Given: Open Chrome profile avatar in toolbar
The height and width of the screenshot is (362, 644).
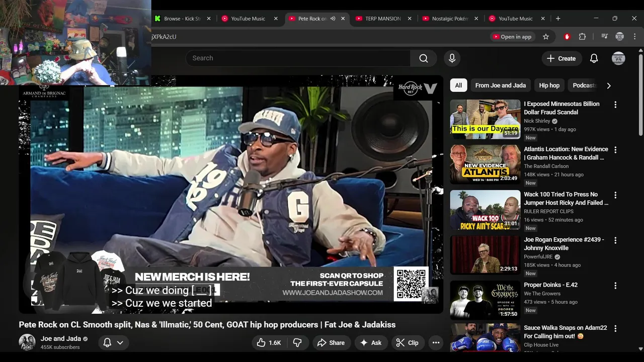Looking at the screenshot, I should pyautogui.click(x=620, y=37).
